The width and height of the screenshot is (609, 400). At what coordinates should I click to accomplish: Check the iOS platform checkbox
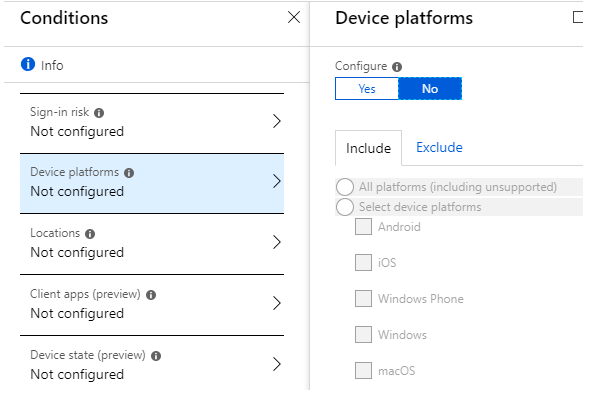click(x=363, y=263)
